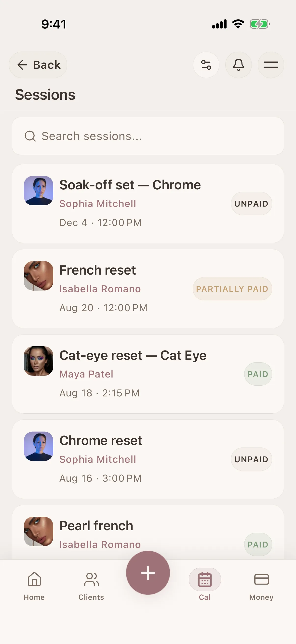
Task: Open the filter settings icon
Action: pyautogui.click(x=206, y=65)
